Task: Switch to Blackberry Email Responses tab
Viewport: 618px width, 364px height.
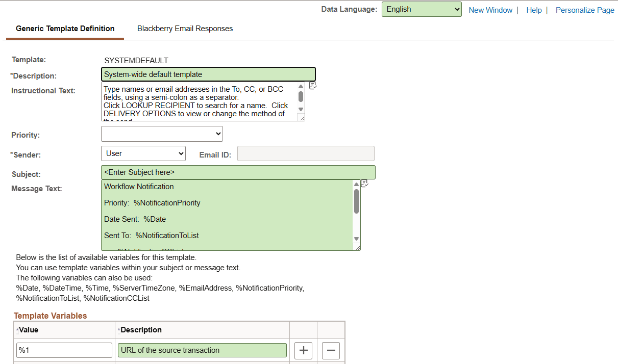Action: (185, 29)
